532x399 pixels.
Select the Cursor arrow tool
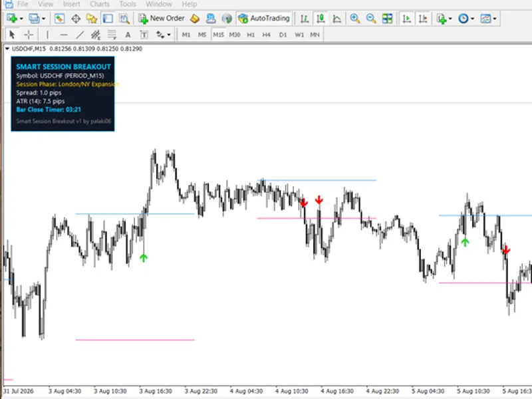pos(12,35)
